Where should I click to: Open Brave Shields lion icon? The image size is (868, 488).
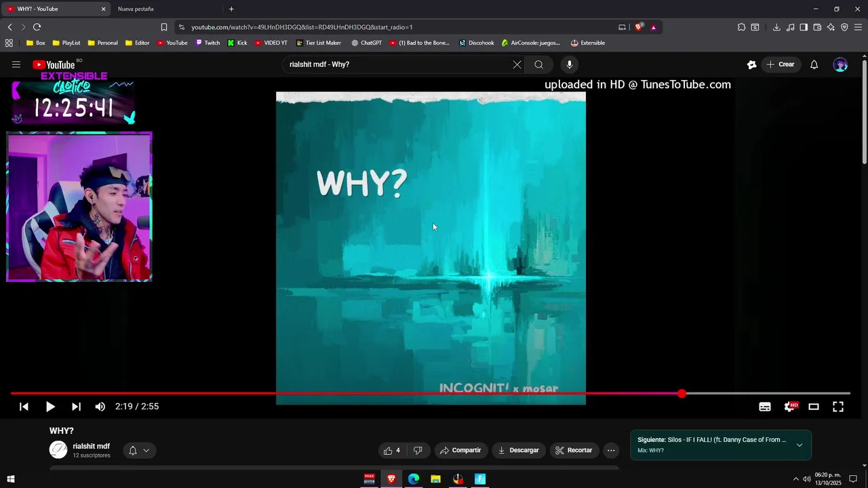(639, 27)
